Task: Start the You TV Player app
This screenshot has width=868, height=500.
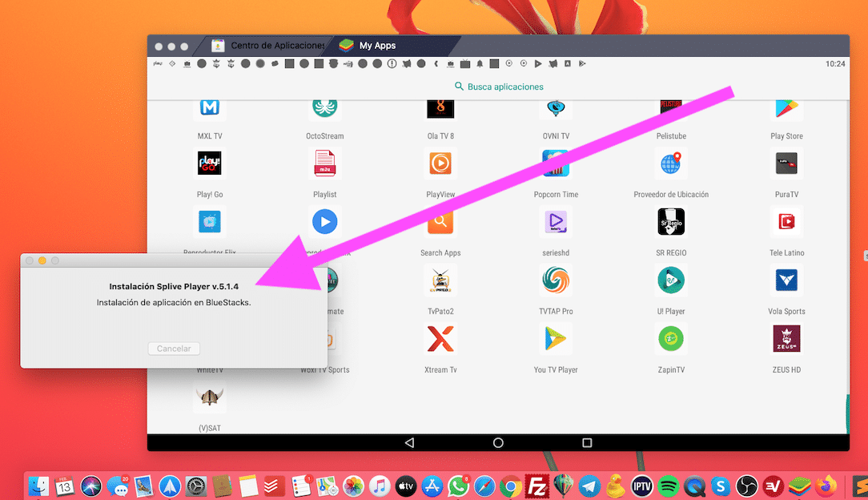Action: pyautogui.click(x=555, y=338)
